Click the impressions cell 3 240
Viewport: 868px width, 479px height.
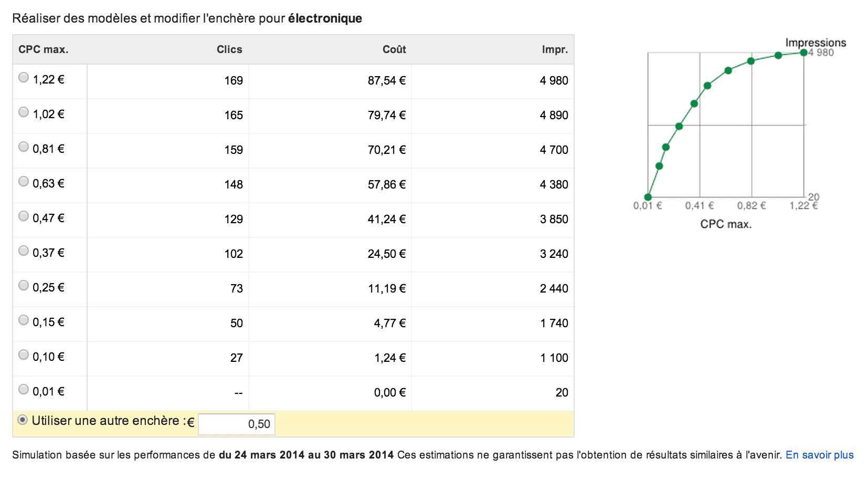pyautogui.click(x=554, y=254)
